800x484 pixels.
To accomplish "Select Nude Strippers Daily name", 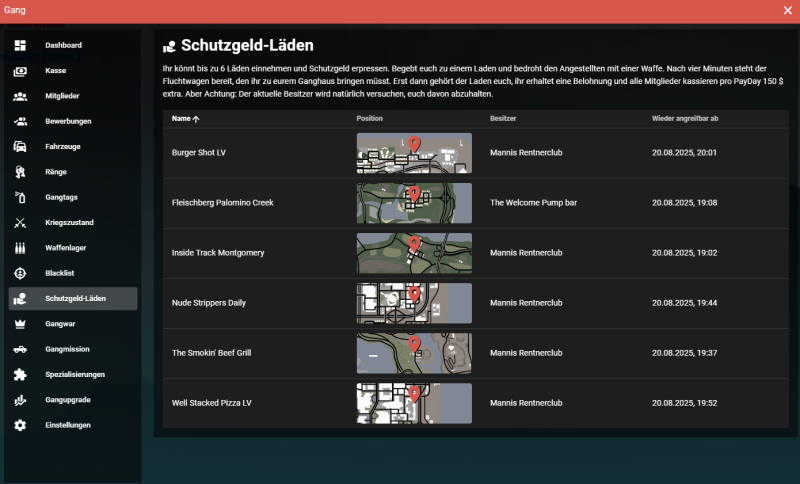I will (209, 302).
